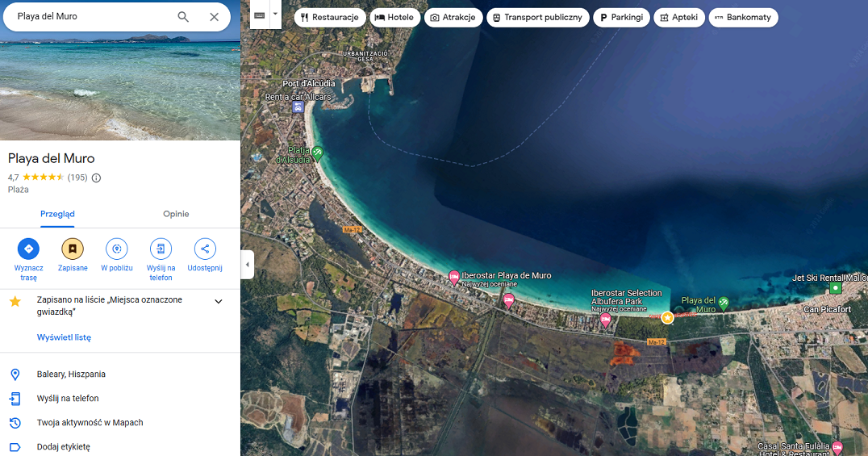Select the Restauracje filter chip

tap(330, 17)
